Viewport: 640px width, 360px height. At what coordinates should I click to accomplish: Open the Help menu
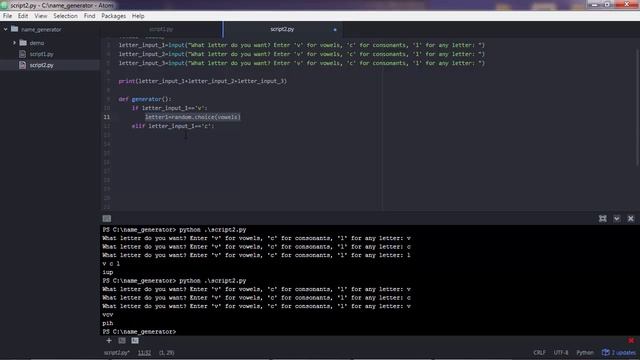click(138, 16)
